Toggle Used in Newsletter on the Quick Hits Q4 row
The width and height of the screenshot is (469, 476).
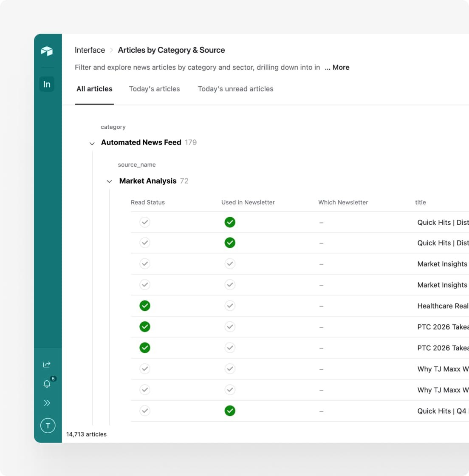[230, 411]
